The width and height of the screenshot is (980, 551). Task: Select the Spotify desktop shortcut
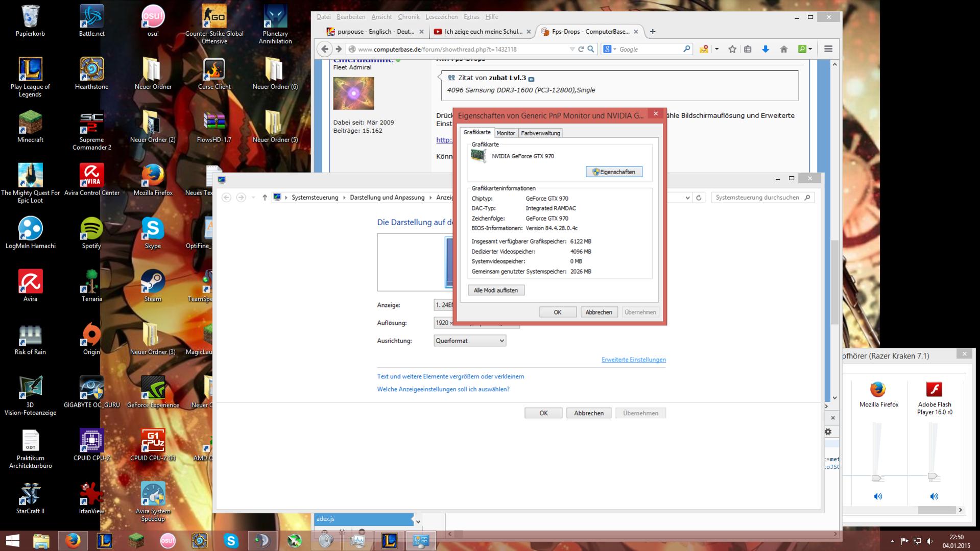(91, 233)
